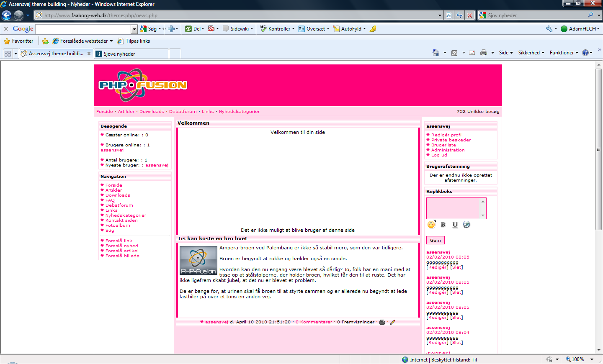Open the Side menu

pos(506,53)
